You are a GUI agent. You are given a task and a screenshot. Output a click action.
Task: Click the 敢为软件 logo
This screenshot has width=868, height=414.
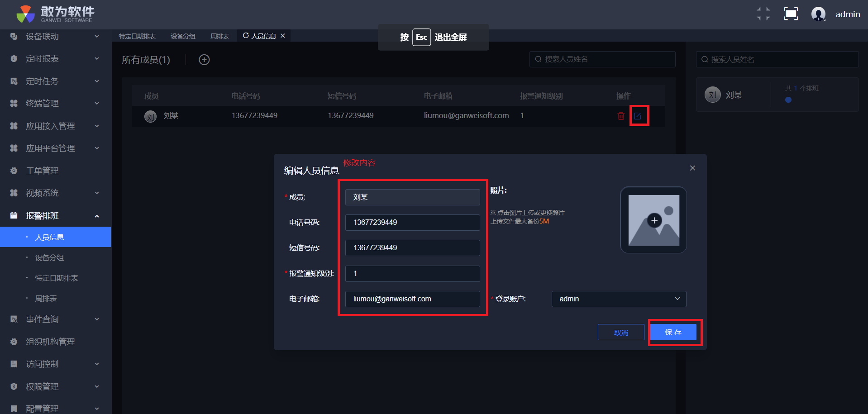pos(55,14)
